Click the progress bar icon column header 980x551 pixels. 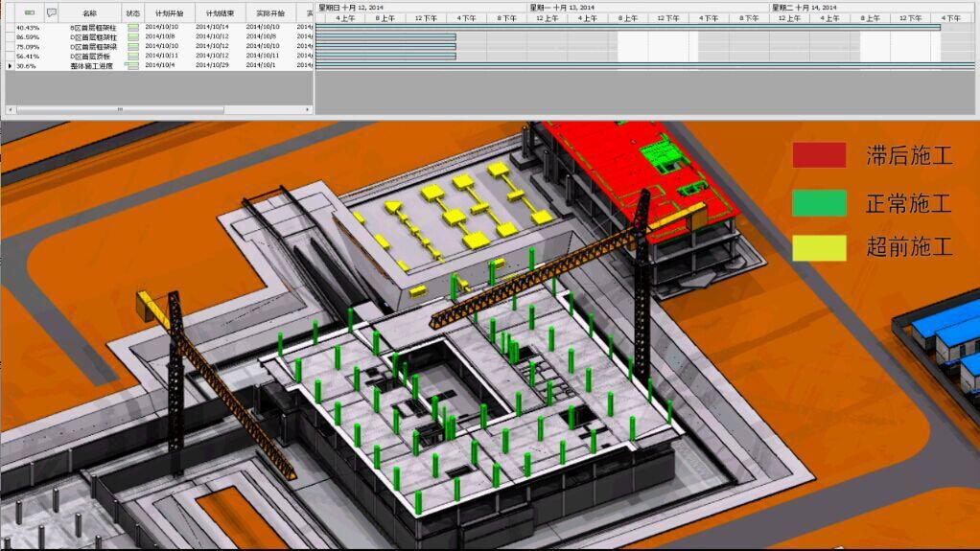pyautogui.click(x=30, y=12)
